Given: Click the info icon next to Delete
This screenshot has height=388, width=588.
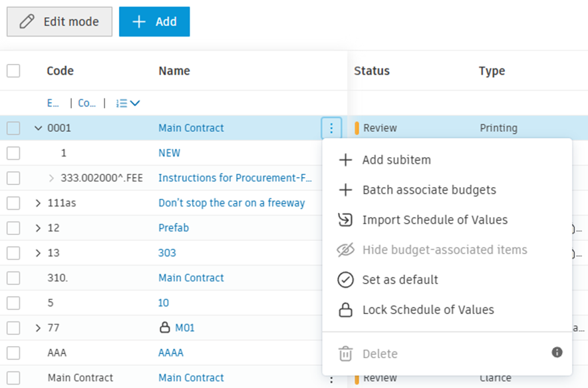Looking at the screenshot, I should (x=557, y=352).
